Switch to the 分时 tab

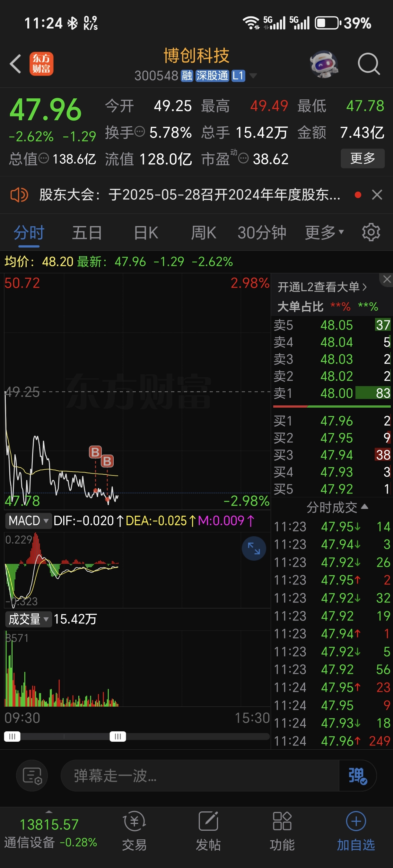(x=29, y=233)
